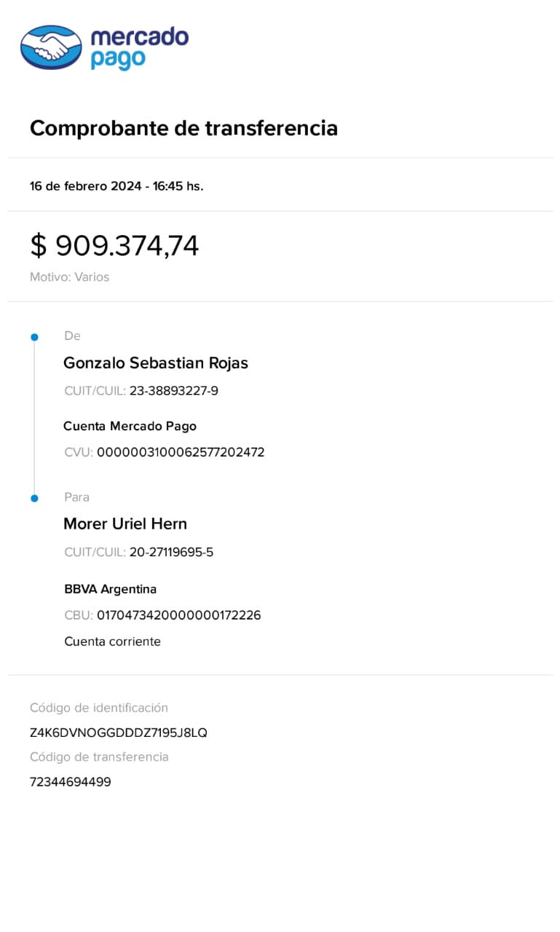Select identification code Z4K6DVNOGGDDDZ7195J8LQ
Image resolution: width=560 pixels, height=932 pixels.
click(x=119, y=732)
